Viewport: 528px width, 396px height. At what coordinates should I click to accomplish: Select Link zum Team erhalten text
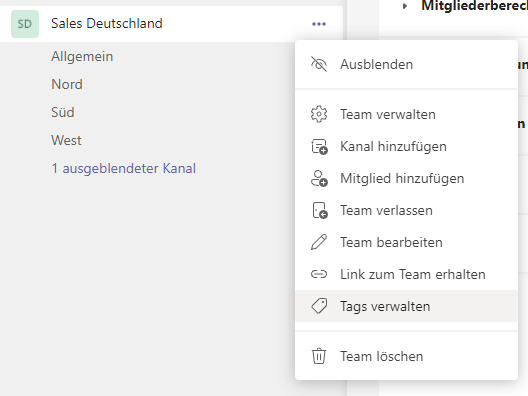412,274
